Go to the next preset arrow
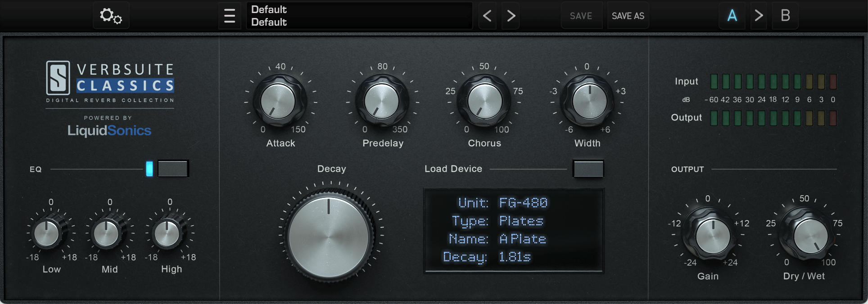Viewport: 868px width, 304px height. coord(511,16)
